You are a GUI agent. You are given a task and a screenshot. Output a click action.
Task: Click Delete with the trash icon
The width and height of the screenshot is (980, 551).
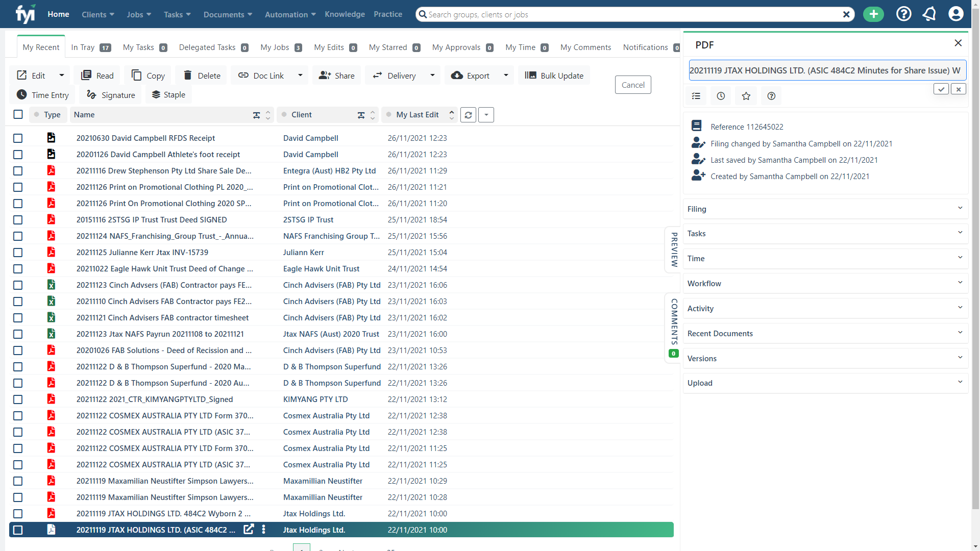click(x=202, y=76)
